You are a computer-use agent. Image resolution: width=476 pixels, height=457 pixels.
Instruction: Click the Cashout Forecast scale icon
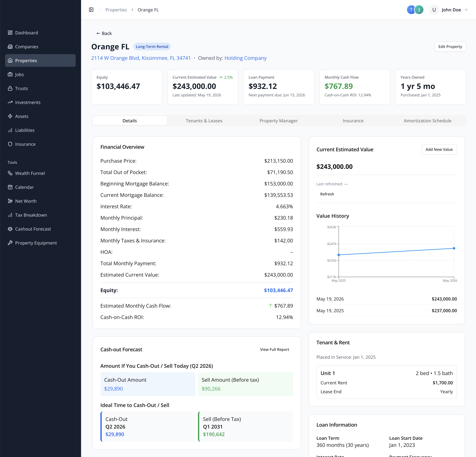[x=10, y=229]
